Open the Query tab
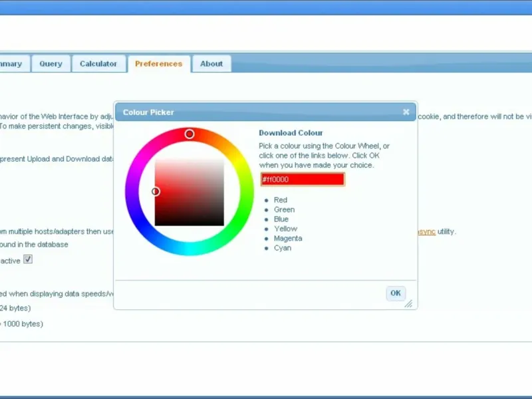The height and width of the screenshot is (399, 532). tap(51, 64)
